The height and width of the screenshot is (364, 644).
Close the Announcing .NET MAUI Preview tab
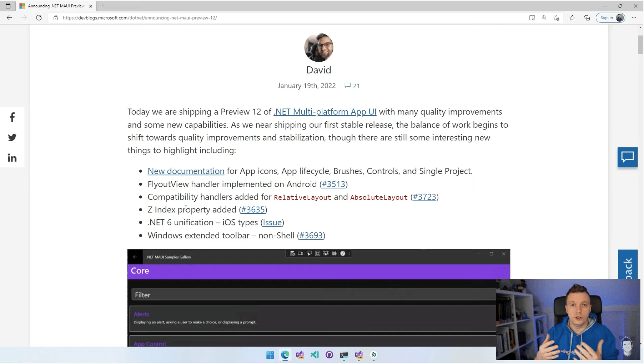[x=90, y=6]
